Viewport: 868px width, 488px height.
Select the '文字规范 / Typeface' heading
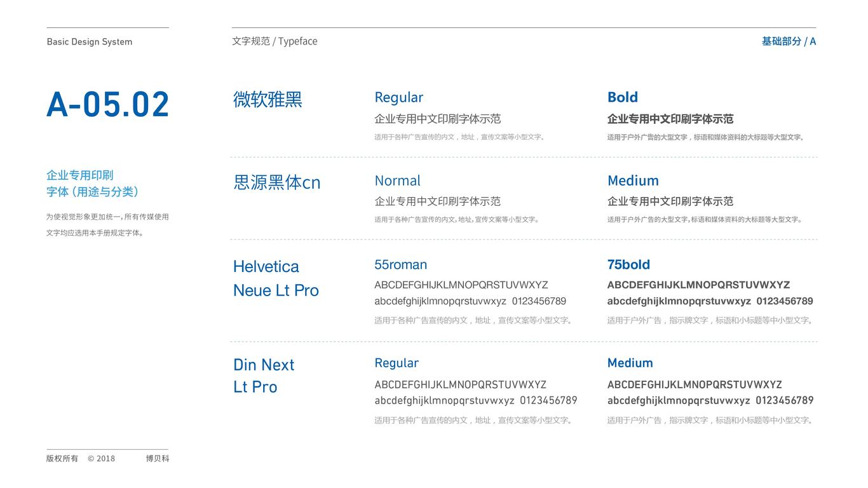tap(275, 41)
